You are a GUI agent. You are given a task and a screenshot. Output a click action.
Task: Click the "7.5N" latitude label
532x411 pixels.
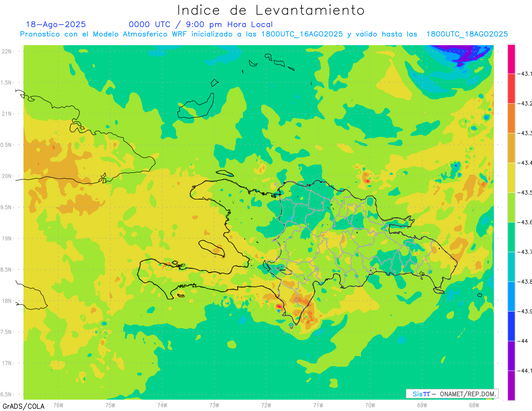coord(6,332)
